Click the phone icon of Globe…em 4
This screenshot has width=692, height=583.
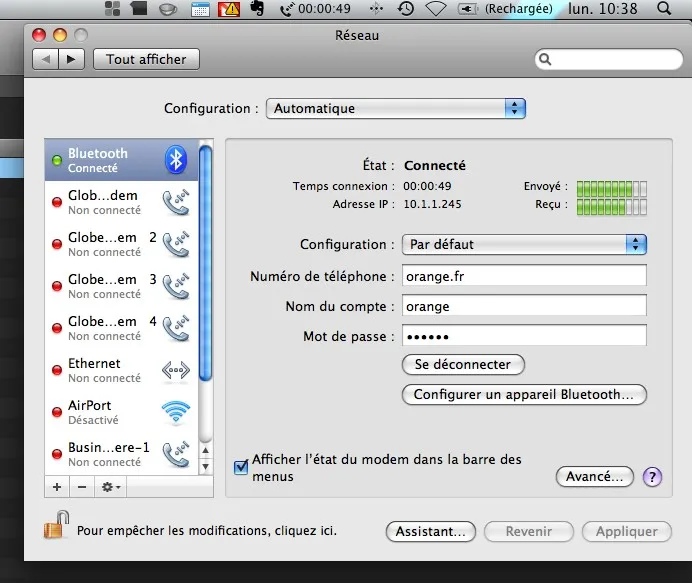[x=176, y=328]
